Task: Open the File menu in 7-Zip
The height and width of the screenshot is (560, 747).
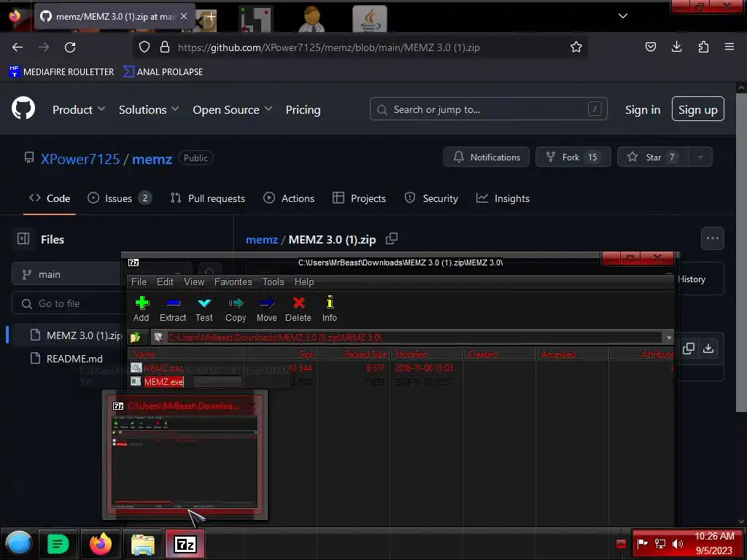Action: pyautogui.click(x=139, y=282)
